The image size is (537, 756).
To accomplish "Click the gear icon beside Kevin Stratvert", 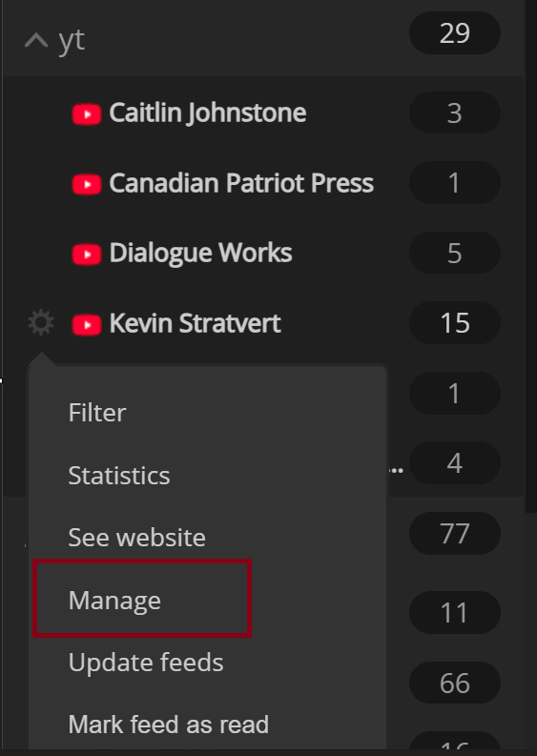I will pyautogui.click(x=41, y=322).
